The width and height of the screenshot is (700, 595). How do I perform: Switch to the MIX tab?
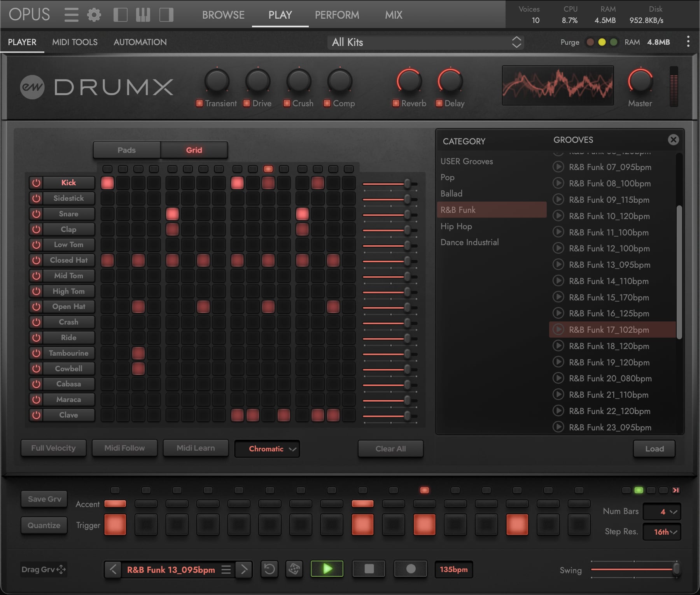pyautogui.click(x=394, y=15)
